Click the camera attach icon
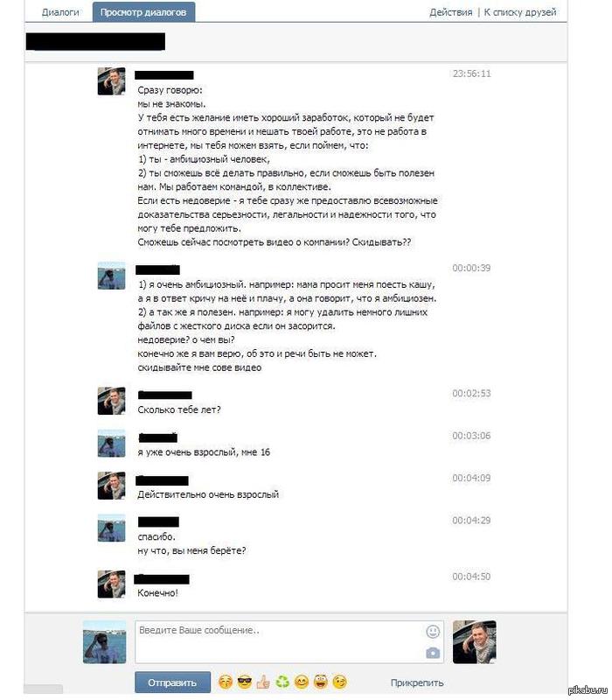The width and height of the screenshot is (612, 700). [433, 653]
